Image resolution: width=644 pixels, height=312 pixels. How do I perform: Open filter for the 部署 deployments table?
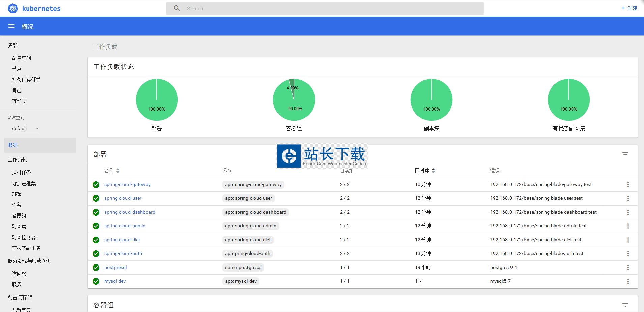click(625, 154)
